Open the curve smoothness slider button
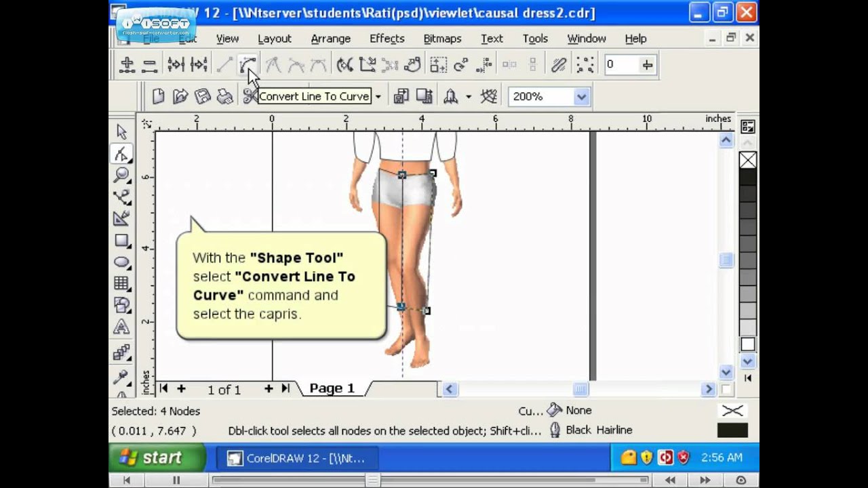This screenshot has height=488, width=868. (x=648, y=64)
